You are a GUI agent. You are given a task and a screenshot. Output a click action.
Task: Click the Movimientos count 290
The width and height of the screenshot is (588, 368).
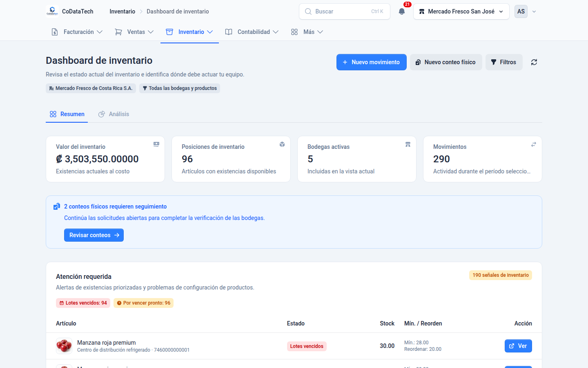441,159
